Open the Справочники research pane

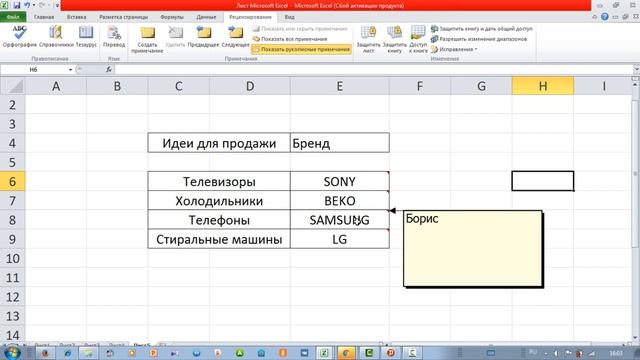click(56, 36)
